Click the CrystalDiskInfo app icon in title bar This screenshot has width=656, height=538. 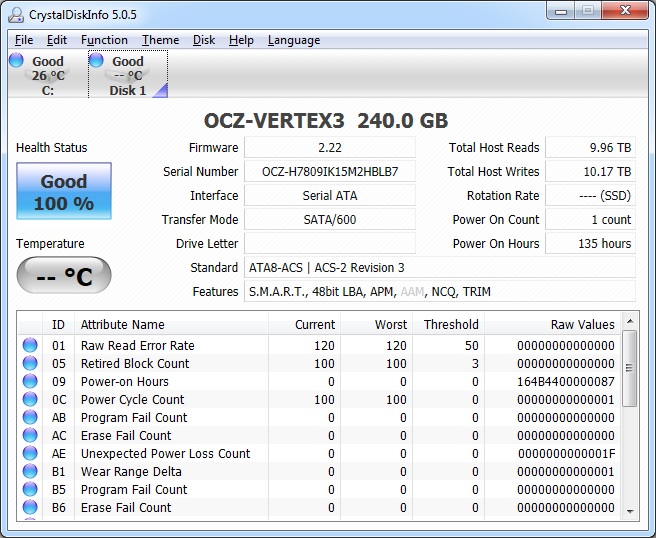[x=16, y=15]
